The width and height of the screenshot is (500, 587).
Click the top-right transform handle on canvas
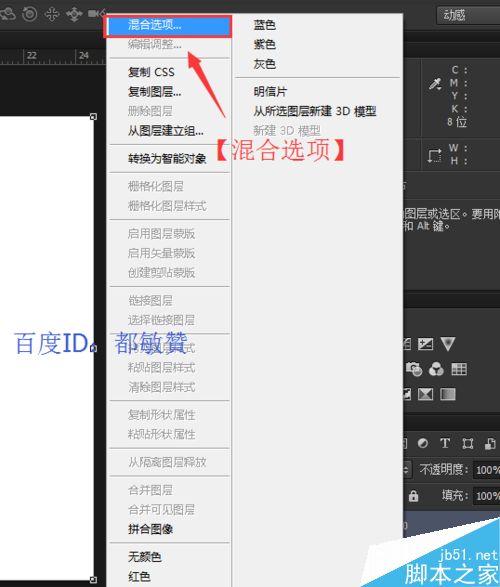pos(94,117)
